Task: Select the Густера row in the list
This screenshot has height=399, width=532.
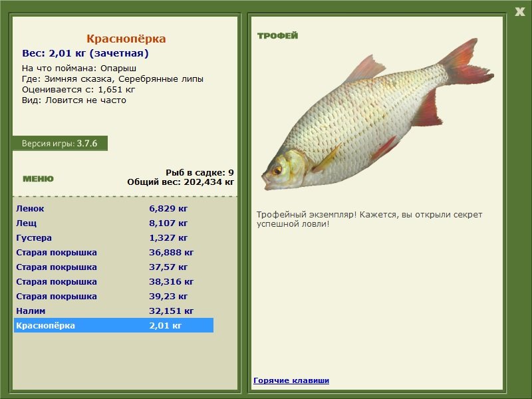Action: click(x=113, y=237)
